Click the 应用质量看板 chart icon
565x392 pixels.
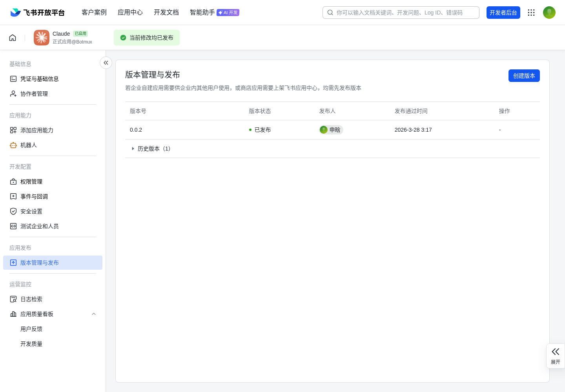13,314
